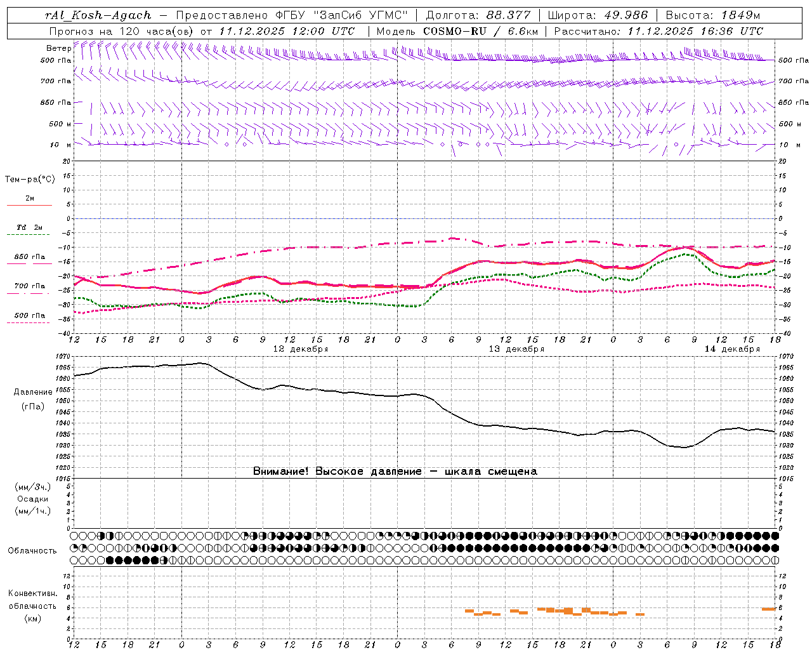The height and width of the screenshot is (650, 812).
Task: Click the solid line sample under 2м legend
Action: click(x=29, y=206)
